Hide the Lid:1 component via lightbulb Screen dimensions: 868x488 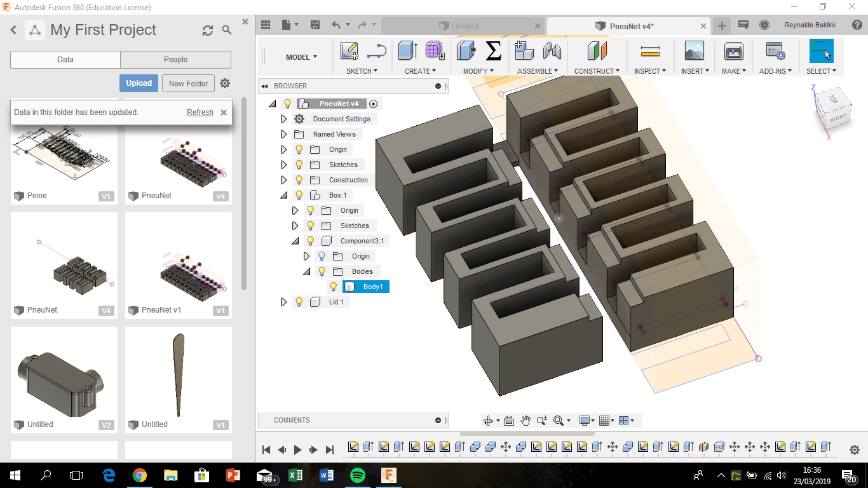point(299,302)
